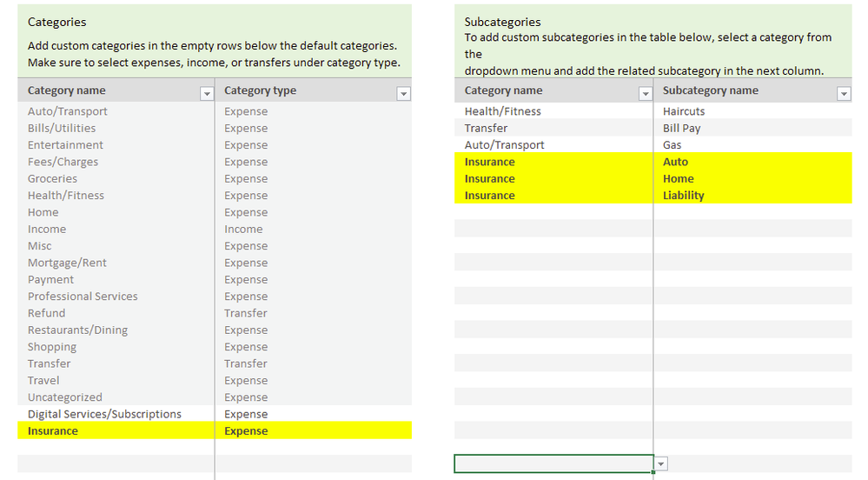This screenshot has height=480, width=868.
Task: Select the Auto/Transport category cell in Categories
Action: point(116,110)
